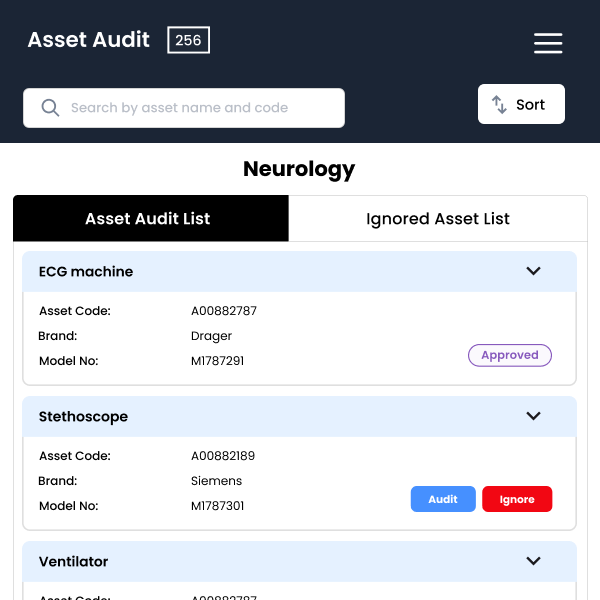
Task: Click the Siemens brand value
Action: click(216, 481)
